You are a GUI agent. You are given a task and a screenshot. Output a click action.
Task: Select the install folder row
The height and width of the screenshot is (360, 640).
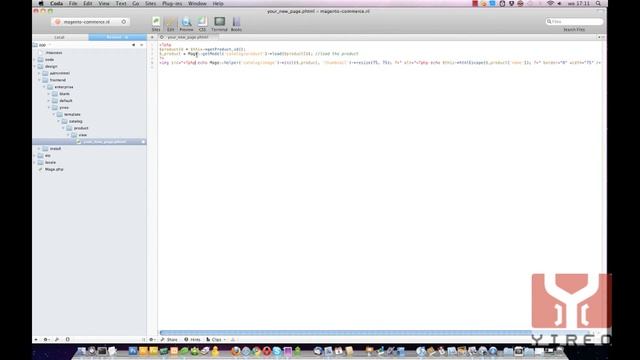point(89,149)
